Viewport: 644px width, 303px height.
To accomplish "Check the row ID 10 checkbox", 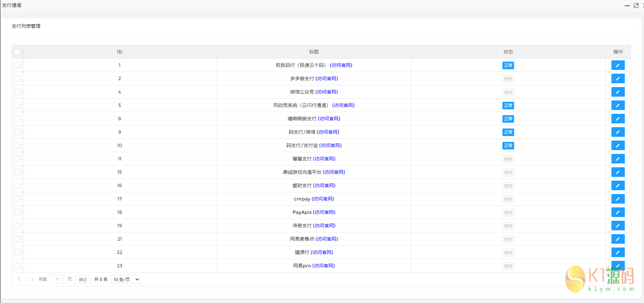I will point(17,145).
